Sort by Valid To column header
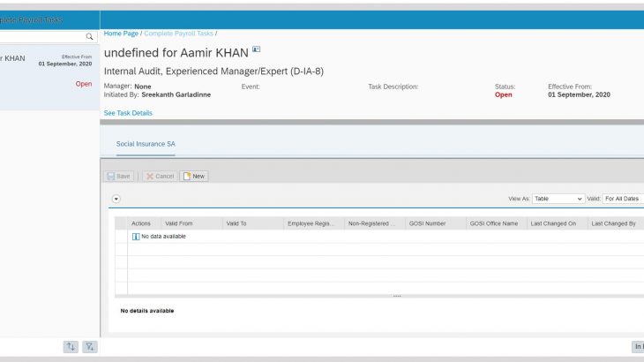This screenshot has width=644, height=362. pos(252,223)
